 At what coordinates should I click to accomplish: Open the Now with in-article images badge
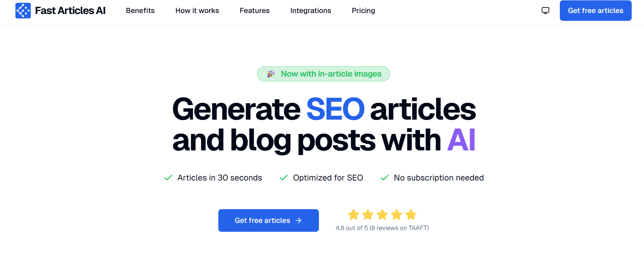tap(323, 74)
